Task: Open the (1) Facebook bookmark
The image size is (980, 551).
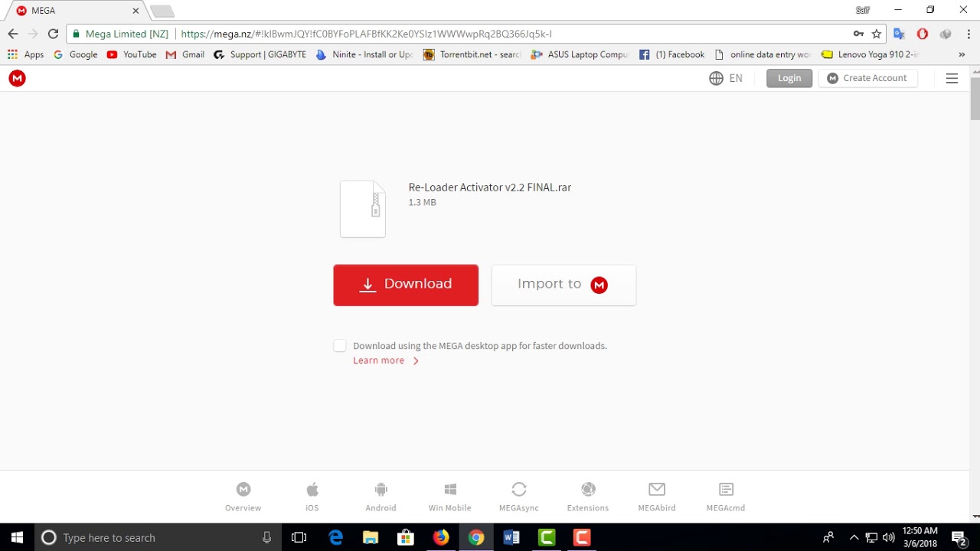Action: 672,54
